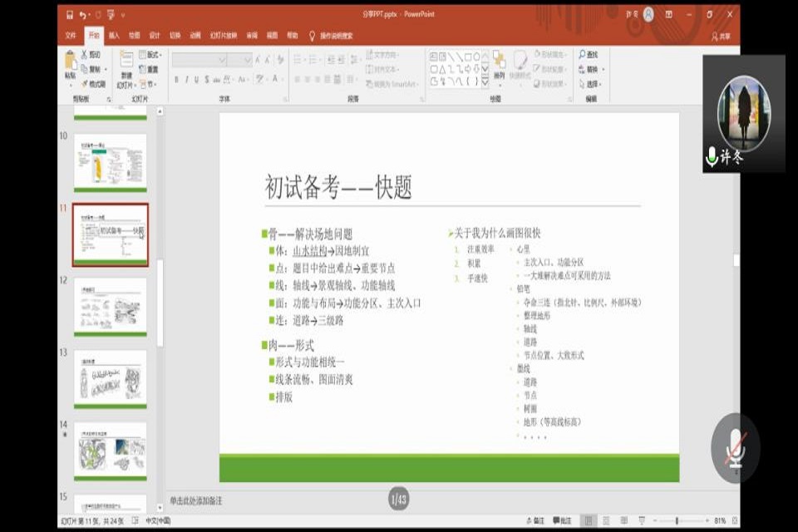Open the Shape Fill (形状填充) dropdown

click(x=549, y=54)
